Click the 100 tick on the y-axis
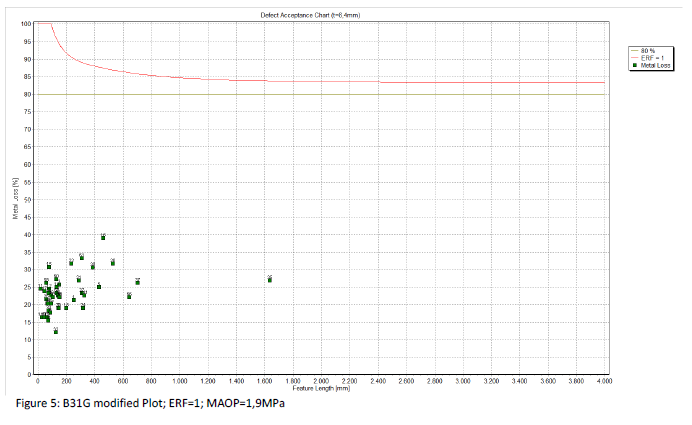 [26, 24]
